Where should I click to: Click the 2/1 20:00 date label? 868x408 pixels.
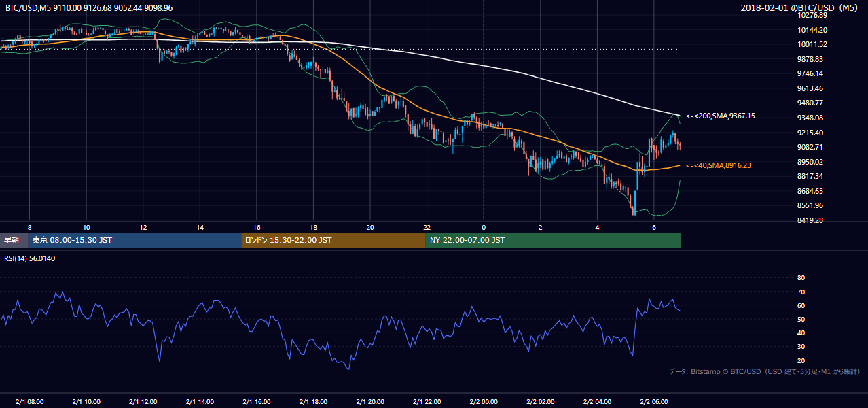click(x=370, y=401)
